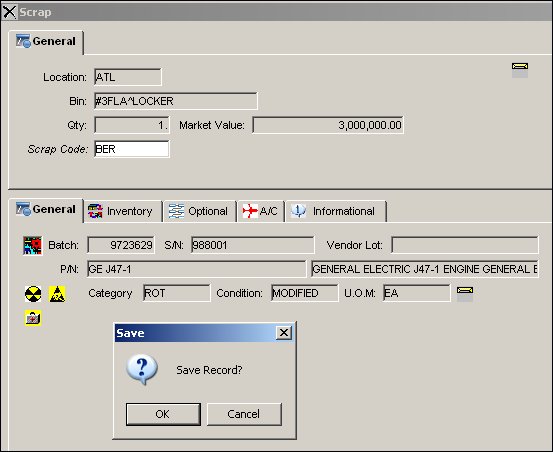553x452 pixels.
Task: Close the Save dialog with its X
Action: click(284, 332)
